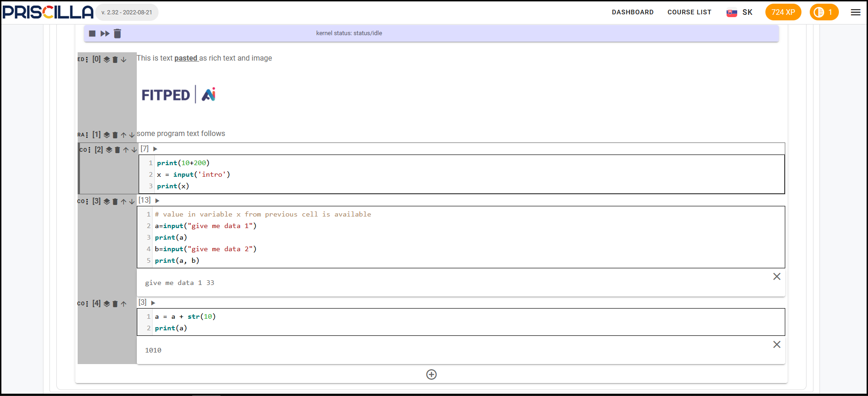
Task: Delete code cell [3] via trash icon
Action: click(x=115, y=202)
